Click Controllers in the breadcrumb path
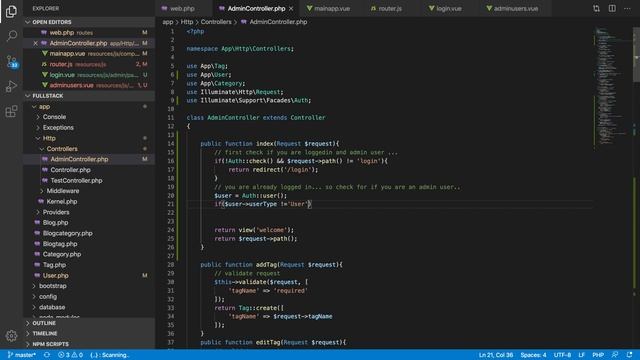 click(216, 22)
